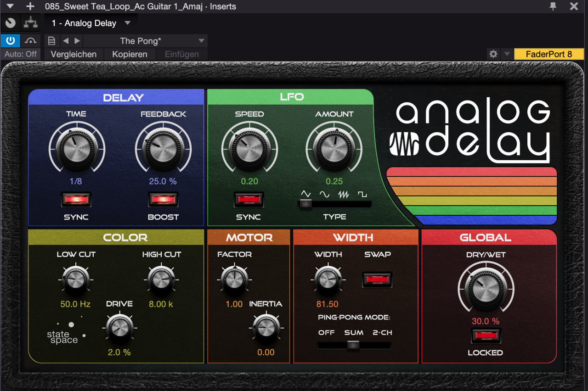Click the drive value 2.0 %
This screenshot has height=391, width=588.
119,352
